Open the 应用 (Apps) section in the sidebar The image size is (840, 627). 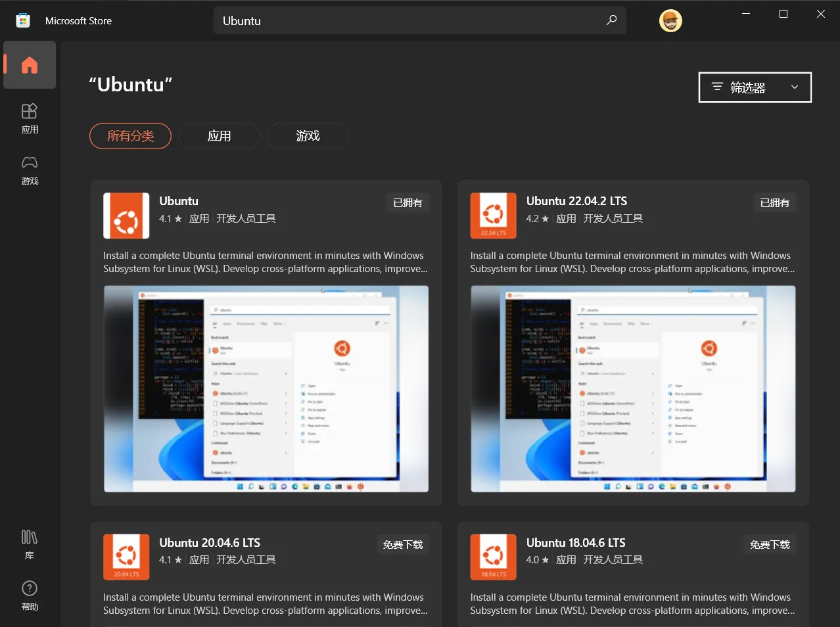click(x=30, y=118)
